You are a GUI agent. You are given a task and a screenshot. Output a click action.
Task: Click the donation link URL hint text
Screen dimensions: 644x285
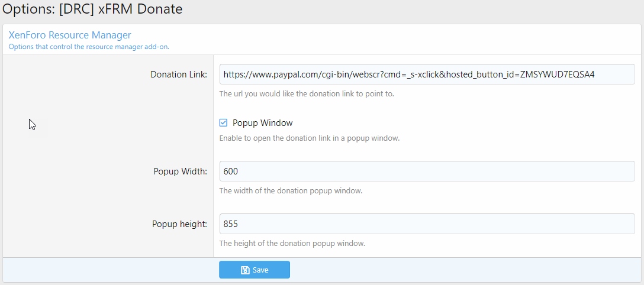(306, 93)
